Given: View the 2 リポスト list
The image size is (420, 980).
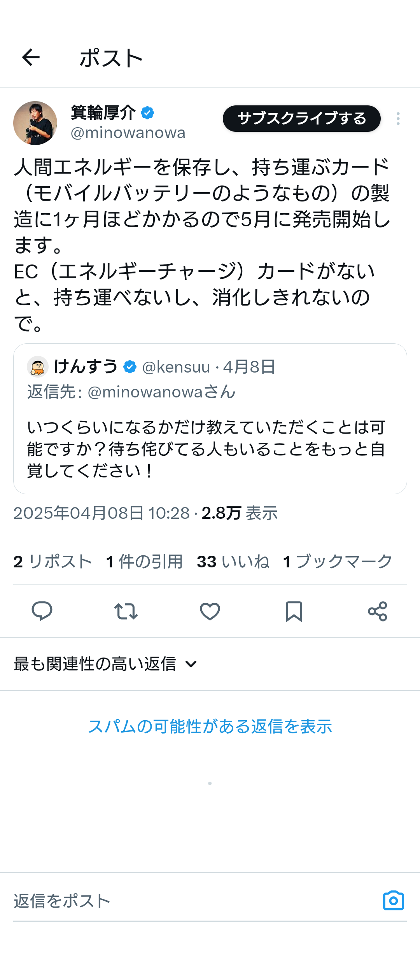Looking at the screenshot, I should [53, 562].
